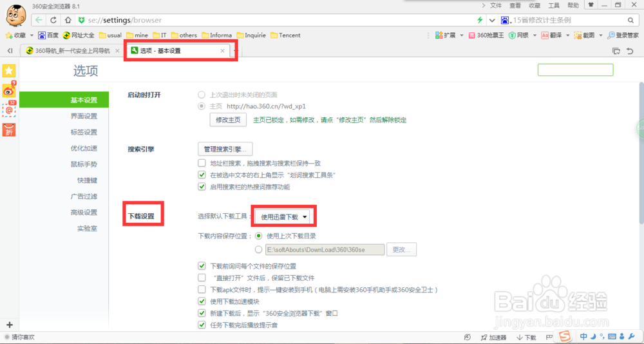
Task: Switch to the 360导航 tab
Action: (x=72, y=51)
